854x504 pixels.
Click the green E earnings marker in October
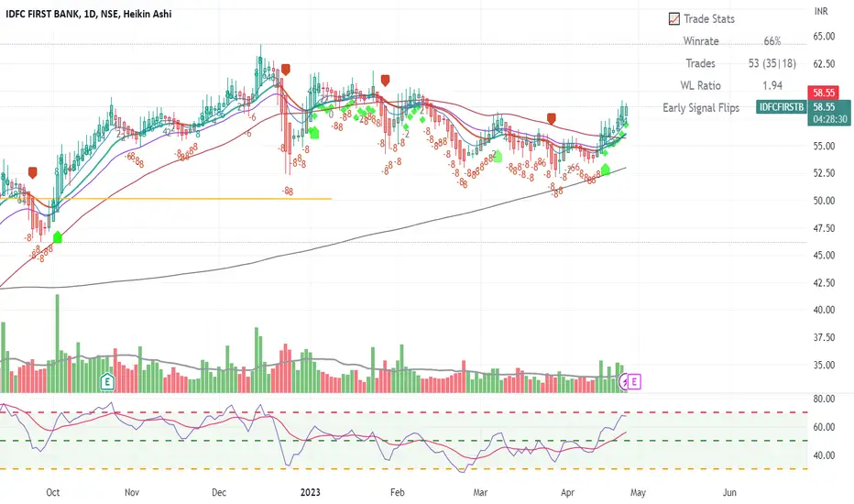coord(107,381)
